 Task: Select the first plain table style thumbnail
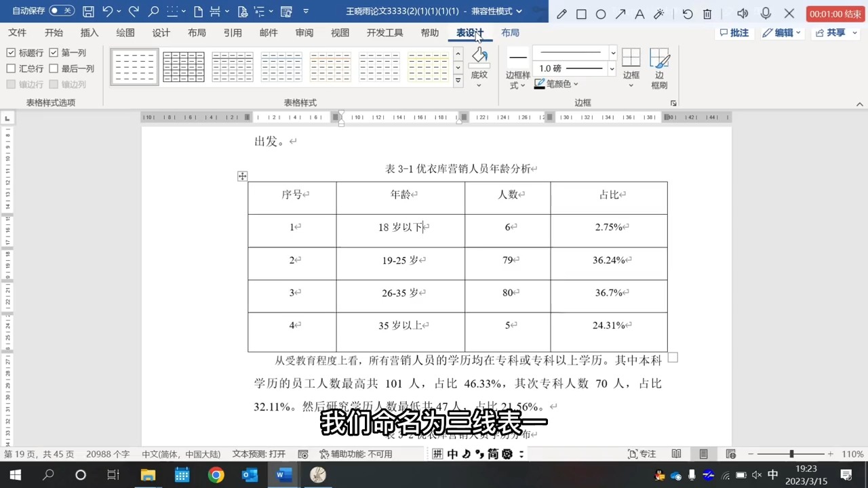tap(134, 67)
